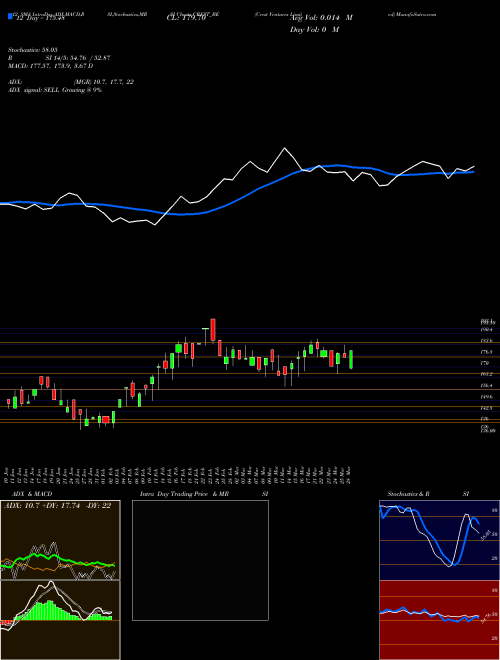This screenshot has width=500, height=660.
Task: Click the '149.6' price axis label
Action: click(x=485, y=397)
